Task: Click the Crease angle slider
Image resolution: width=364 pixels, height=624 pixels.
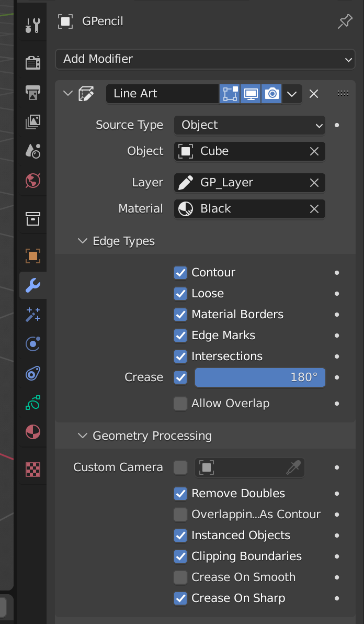Action: pyautogui.click(x=260, y=377)
